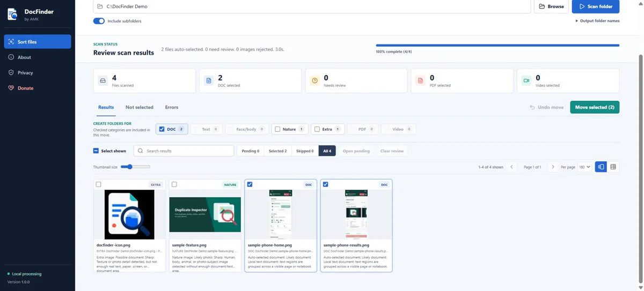The height and width of the screenshot is (291, 644).
Task: Filter by Pending 0
Action: pos(251,151)
